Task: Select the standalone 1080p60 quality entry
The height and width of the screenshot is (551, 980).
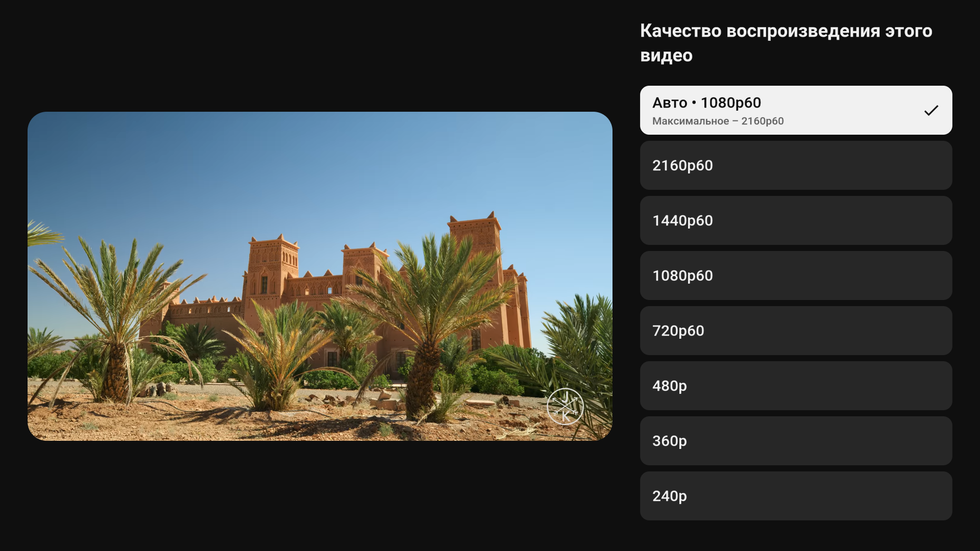Action: [795, 275]
